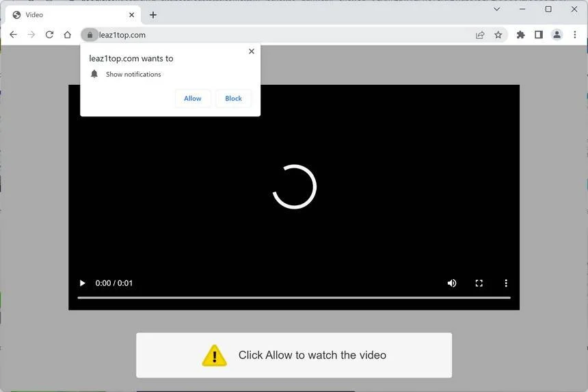Block notifications from leaz1top.com

click(233, 99)
